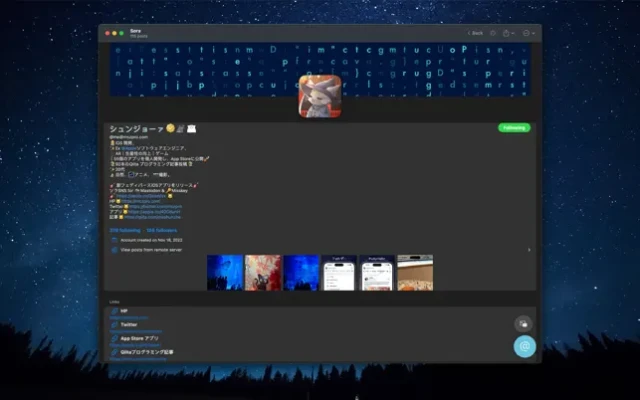Open the share menu dropdown

click(x=508, y=33)
